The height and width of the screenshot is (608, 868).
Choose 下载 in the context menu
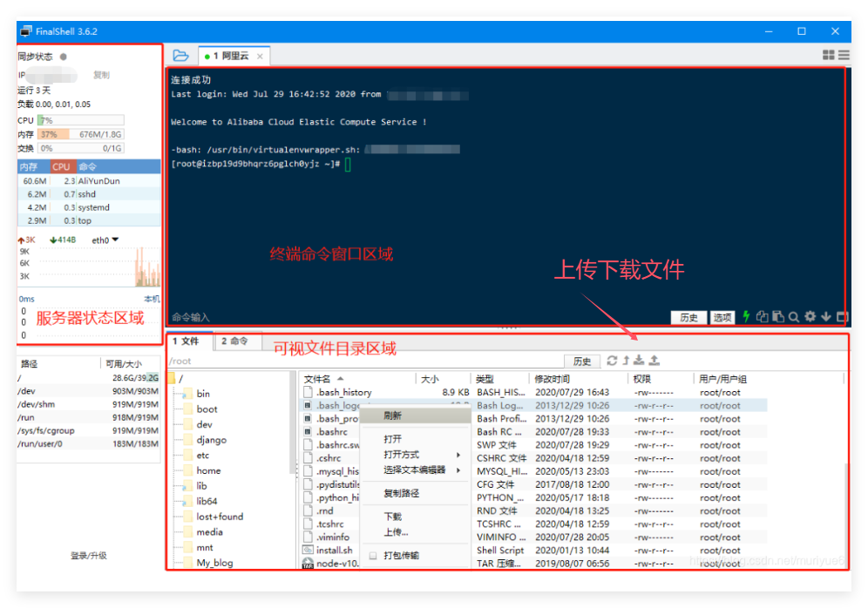coord(392,517)
